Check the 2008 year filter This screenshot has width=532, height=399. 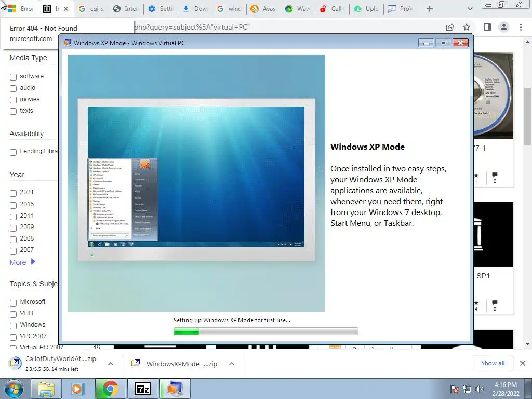[x=13, y=240]
